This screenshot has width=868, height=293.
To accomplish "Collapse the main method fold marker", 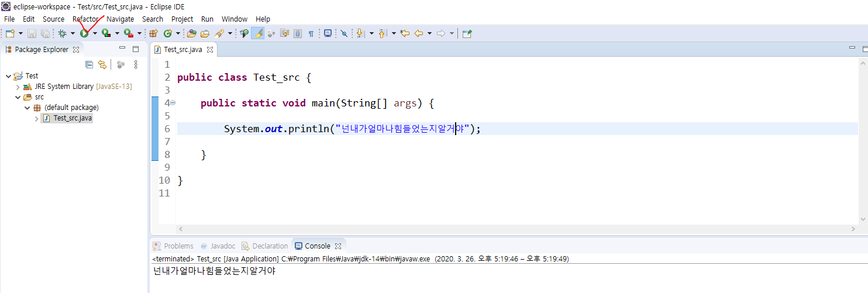I will click(x=173, y=103).
